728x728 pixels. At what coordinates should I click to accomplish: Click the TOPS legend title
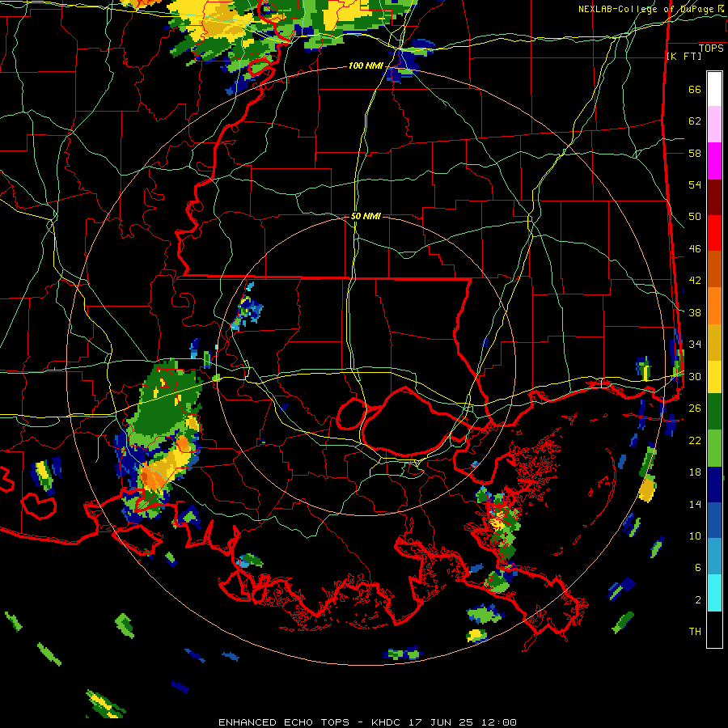point(711,48)
